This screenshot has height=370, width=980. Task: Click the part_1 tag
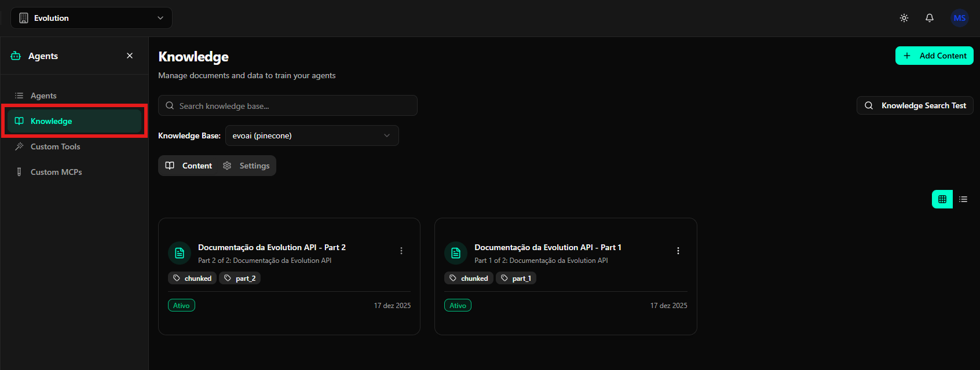click(x=516, y=279)
